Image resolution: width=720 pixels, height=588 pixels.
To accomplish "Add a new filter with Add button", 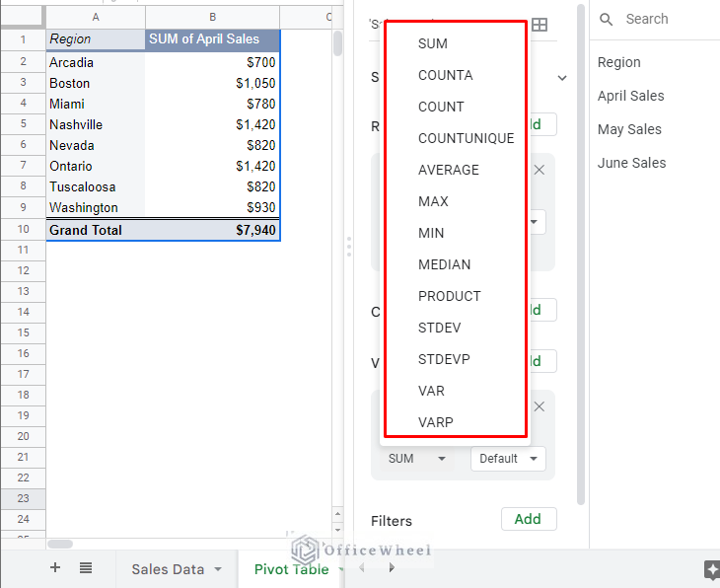I will pos(529,519).
